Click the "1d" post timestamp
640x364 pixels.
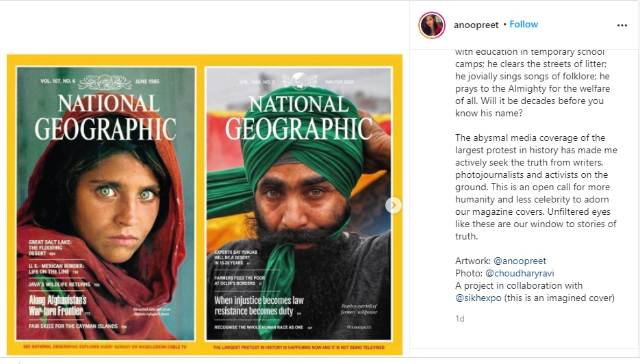(x=459, y=318)
